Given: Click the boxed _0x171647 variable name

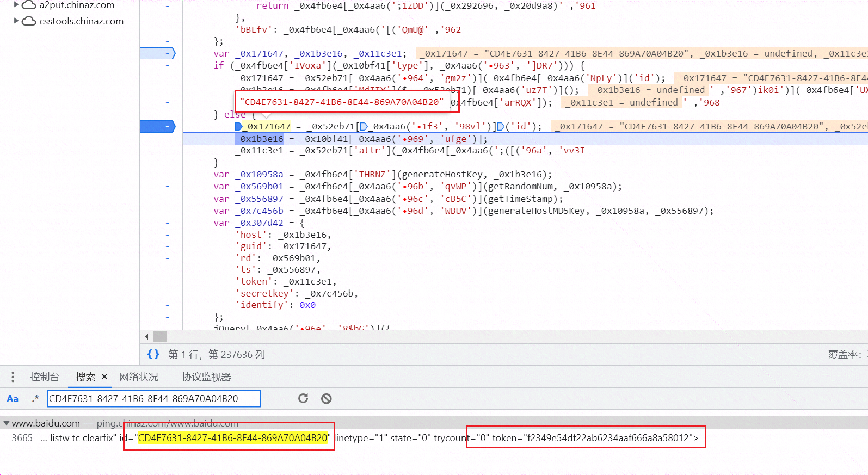Looking at the screenshot, I should (267, 127).
